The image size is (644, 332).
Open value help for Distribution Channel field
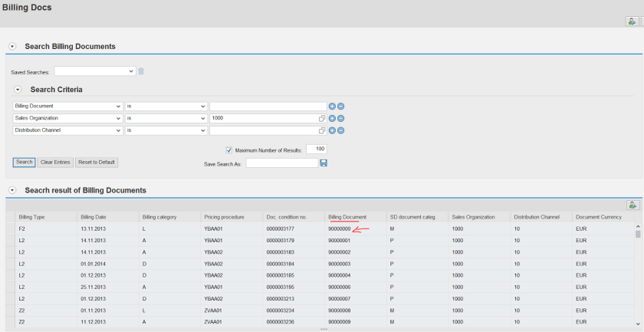pyautogui.click(x=322, y=130)
